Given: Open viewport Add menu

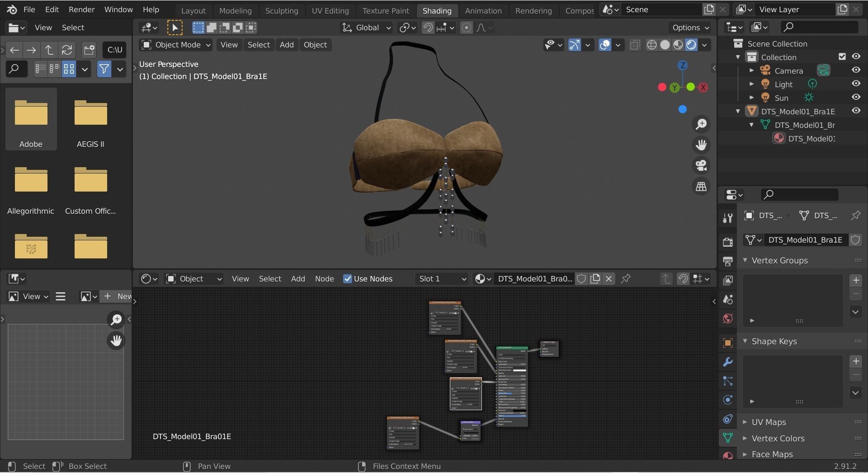Looking at the screenshot, I should [287, 45].
